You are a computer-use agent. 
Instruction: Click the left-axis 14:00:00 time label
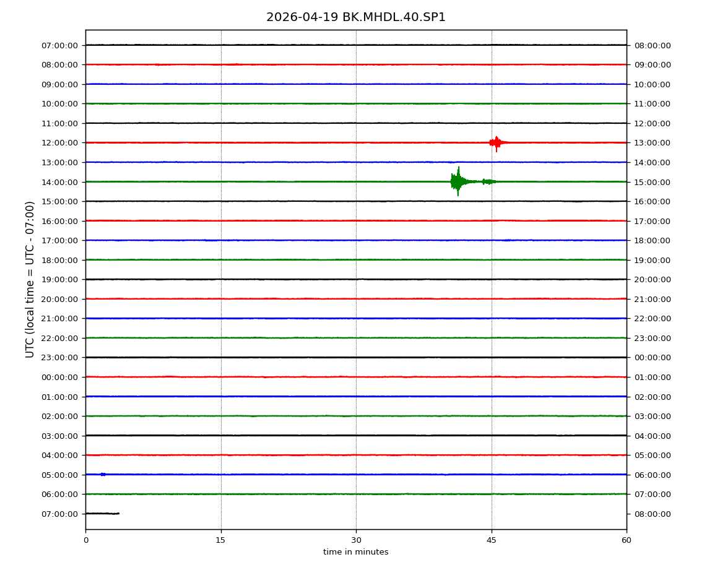coord(60,182)
